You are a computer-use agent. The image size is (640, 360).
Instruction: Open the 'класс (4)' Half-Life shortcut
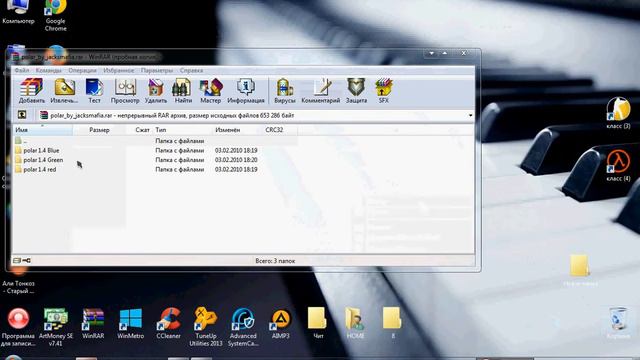click(x=618, y=165)
